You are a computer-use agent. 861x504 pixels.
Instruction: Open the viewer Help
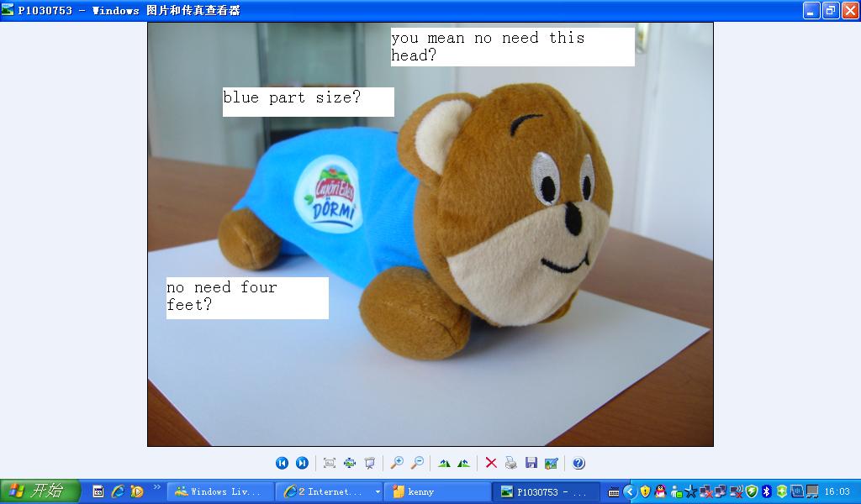[578, 463]
